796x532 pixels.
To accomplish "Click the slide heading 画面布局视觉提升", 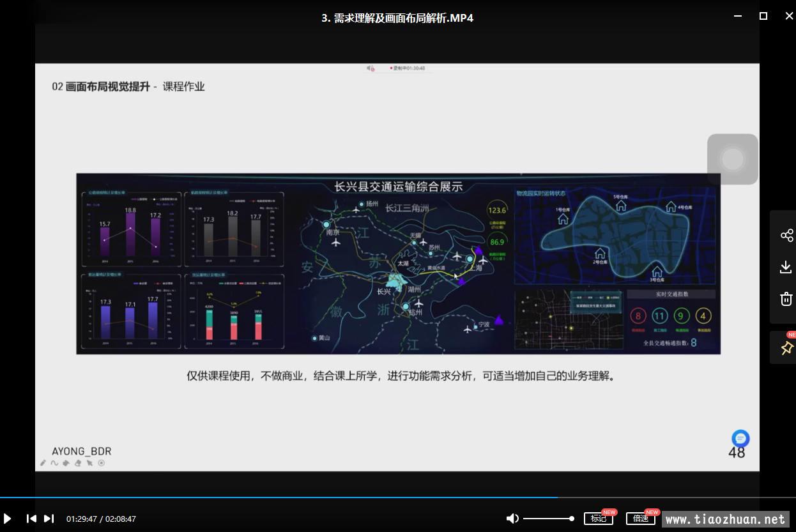I will 108,87.
